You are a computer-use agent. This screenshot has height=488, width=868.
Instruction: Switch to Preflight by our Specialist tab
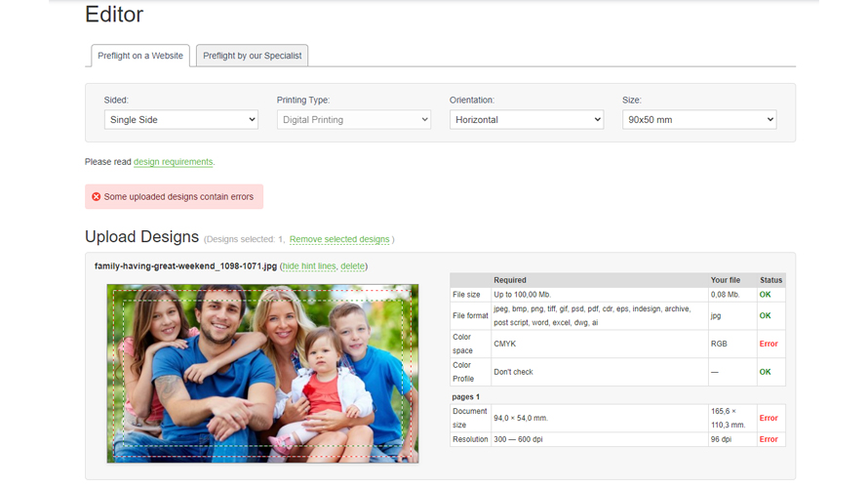pyautogui.click(x=252, y=56)
